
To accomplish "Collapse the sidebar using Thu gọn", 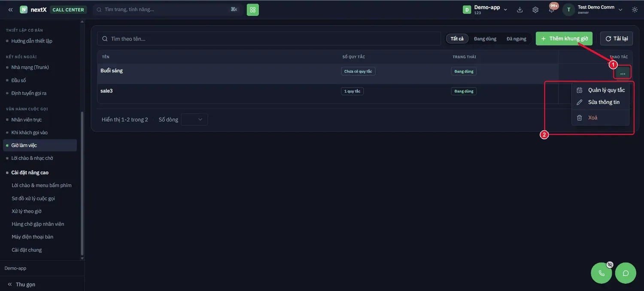I will [21, 284].
